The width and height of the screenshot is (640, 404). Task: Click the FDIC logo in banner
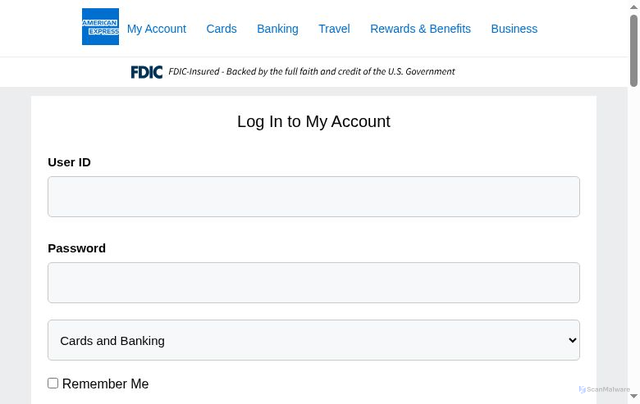pos(146,72)
